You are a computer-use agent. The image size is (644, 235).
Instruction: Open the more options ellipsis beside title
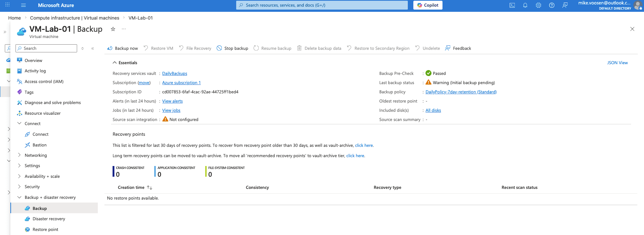[x=124, y=29]
